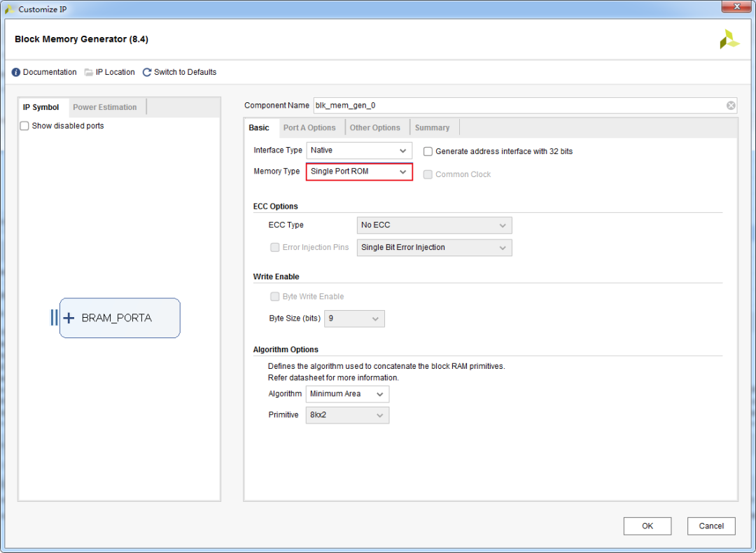Click the Xilinx logo in the header
This screenshot has height=553, width=756.
point(729,39)
